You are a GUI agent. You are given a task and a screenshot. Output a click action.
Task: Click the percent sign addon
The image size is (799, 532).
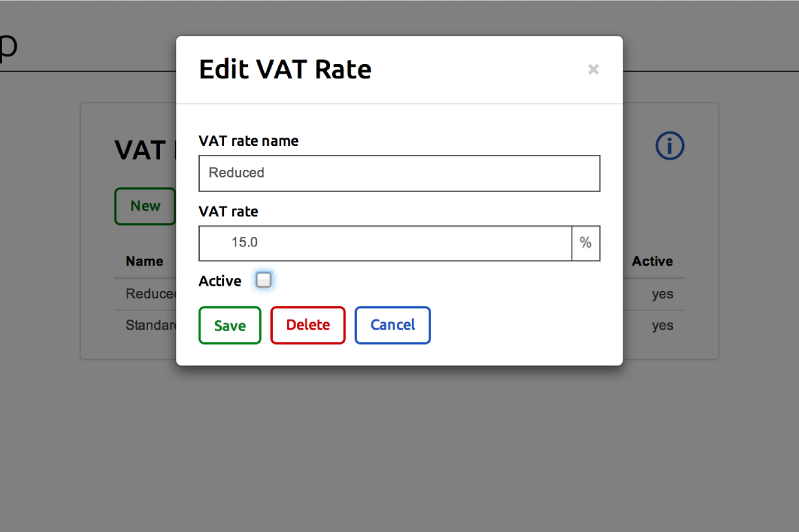coord(585,243)
